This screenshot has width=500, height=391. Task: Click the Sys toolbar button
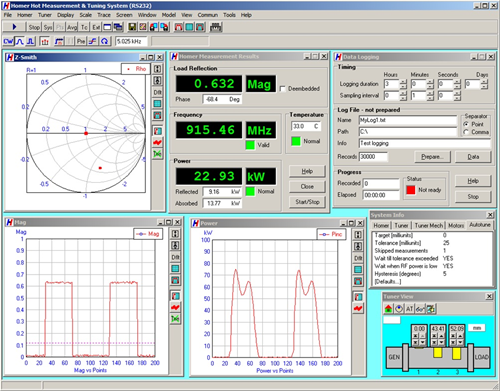pos(48,27)
